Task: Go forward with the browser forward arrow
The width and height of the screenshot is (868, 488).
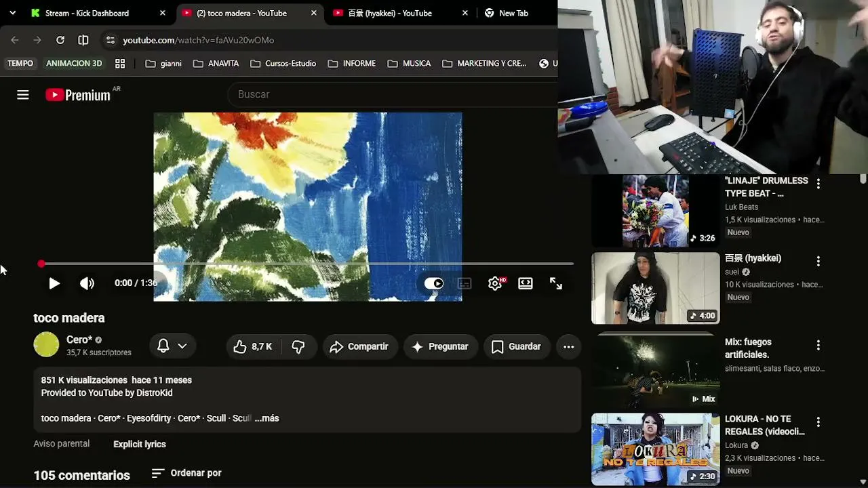Action: 37,40
